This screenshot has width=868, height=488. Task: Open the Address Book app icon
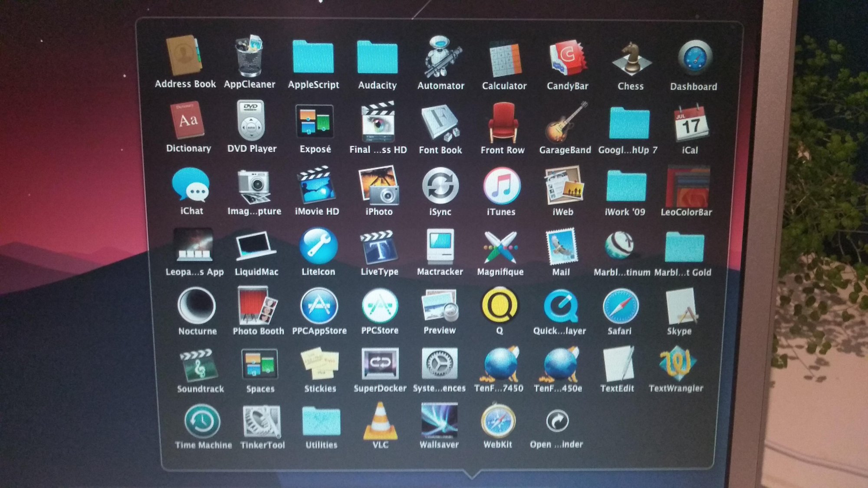coord(184,56)
